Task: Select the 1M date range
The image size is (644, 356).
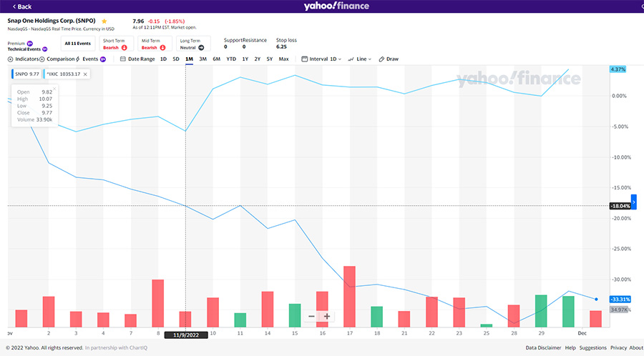Action: (x=189, y=59)
